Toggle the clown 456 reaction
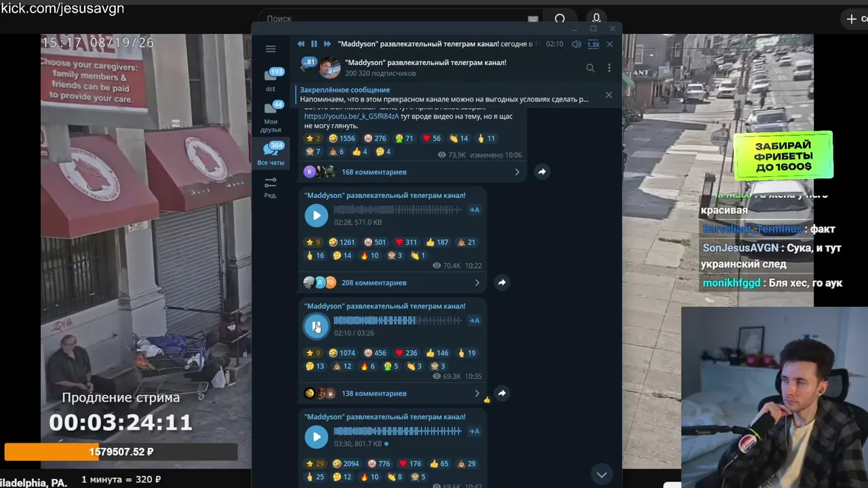 tap(375, 353)
